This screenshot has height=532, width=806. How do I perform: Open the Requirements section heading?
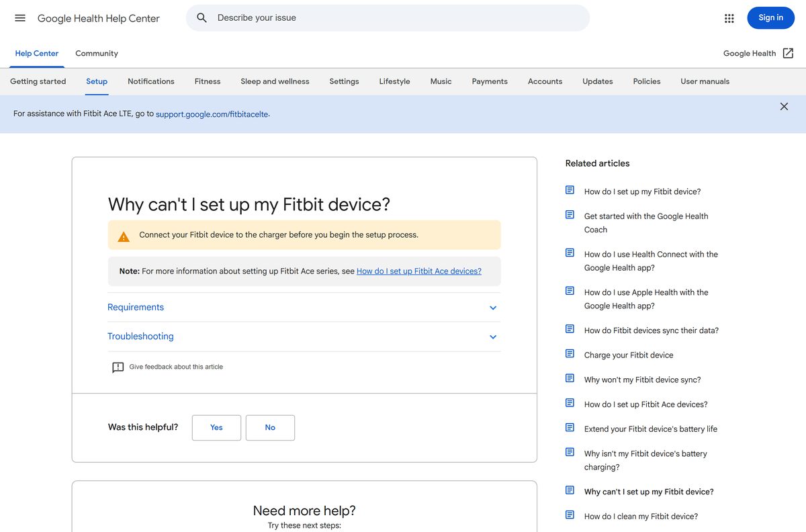[136, 307]
